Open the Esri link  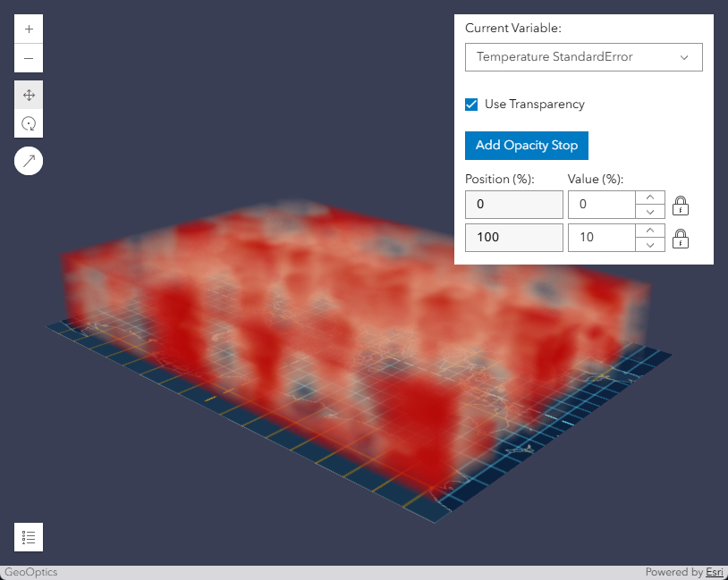coord(714,572)
